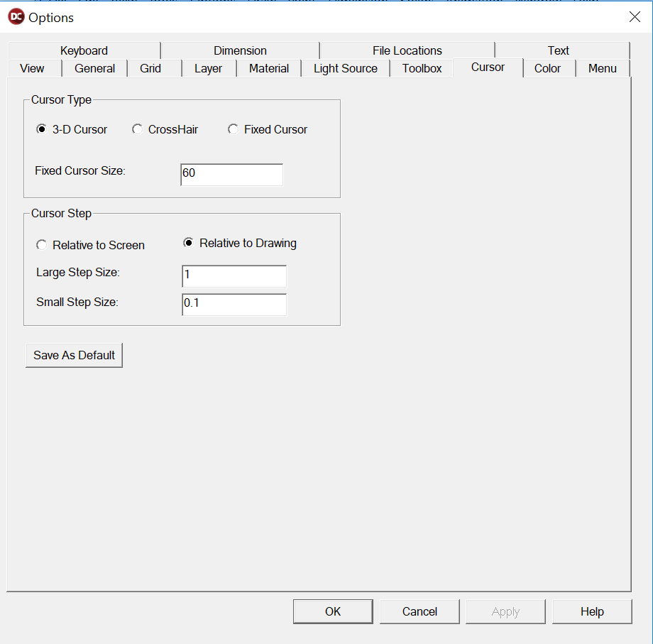The width and height of the screenshot is (653, 644).
Task: Open the File Locations tab
Action: point(407,50)
